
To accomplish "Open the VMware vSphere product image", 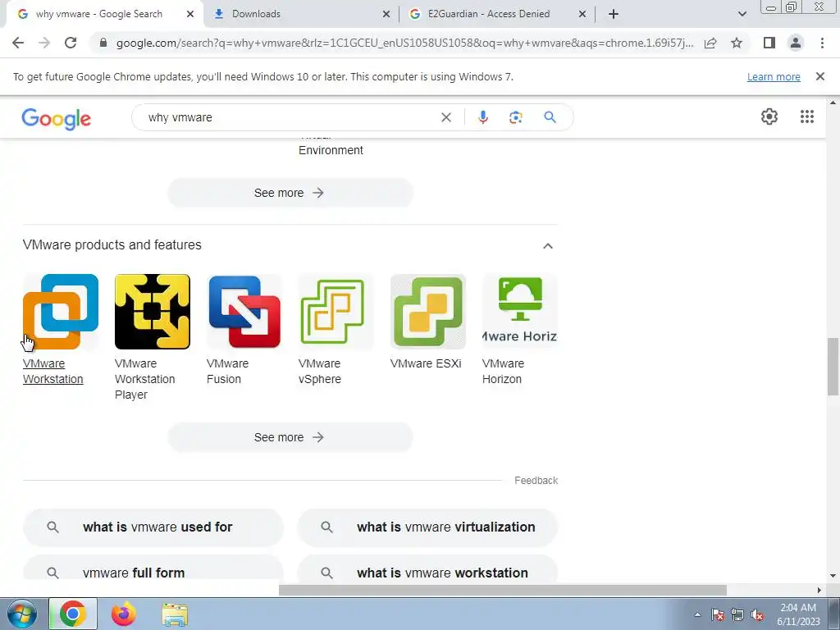I will point(336,311).
